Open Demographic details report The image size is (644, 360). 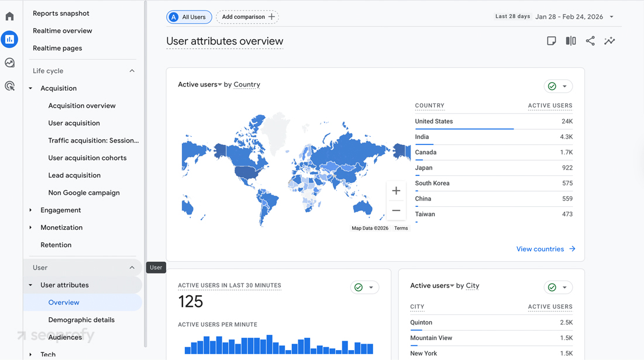81,320
